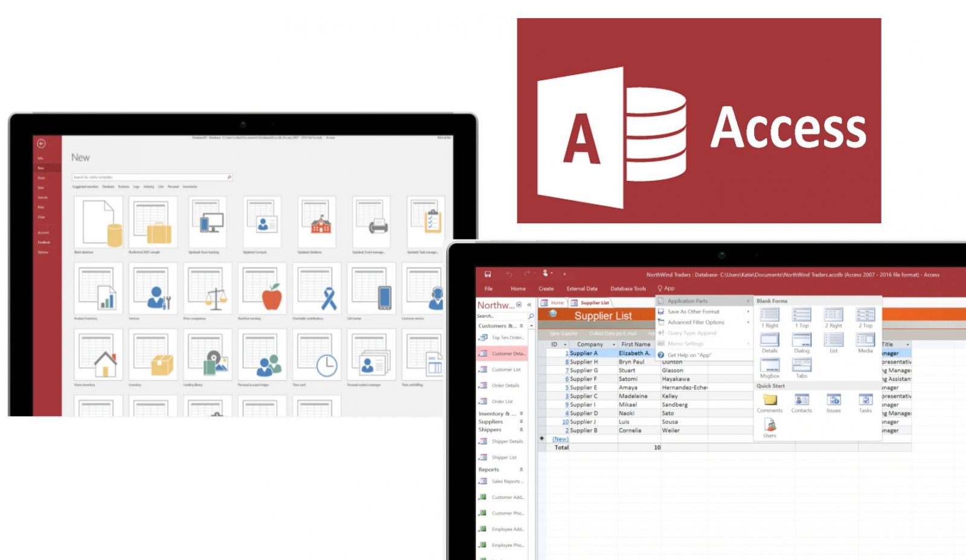Insert the Msgbox blank form
Screen dimensions: 966x560
770,368
